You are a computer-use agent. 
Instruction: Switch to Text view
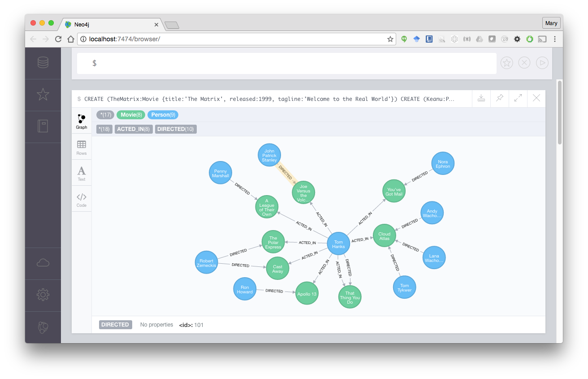82,173
